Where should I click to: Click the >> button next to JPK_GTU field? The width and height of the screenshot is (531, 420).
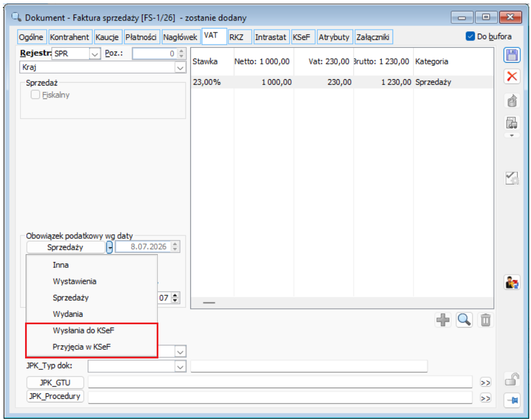point(485,382)
